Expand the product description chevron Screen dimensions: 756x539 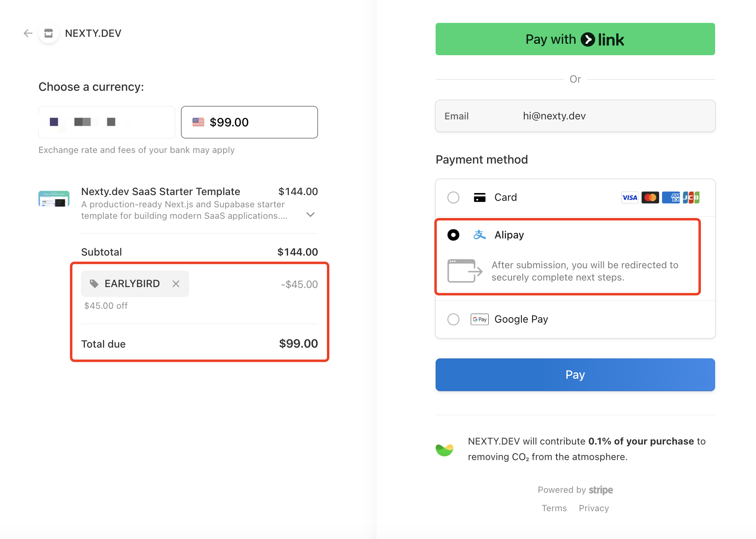(x=311, y=215)
